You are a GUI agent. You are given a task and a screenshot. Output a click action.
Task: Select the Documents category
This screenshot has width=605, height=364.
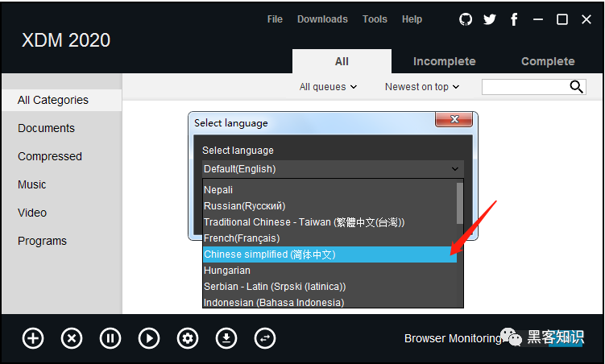[x=46, y=128]
